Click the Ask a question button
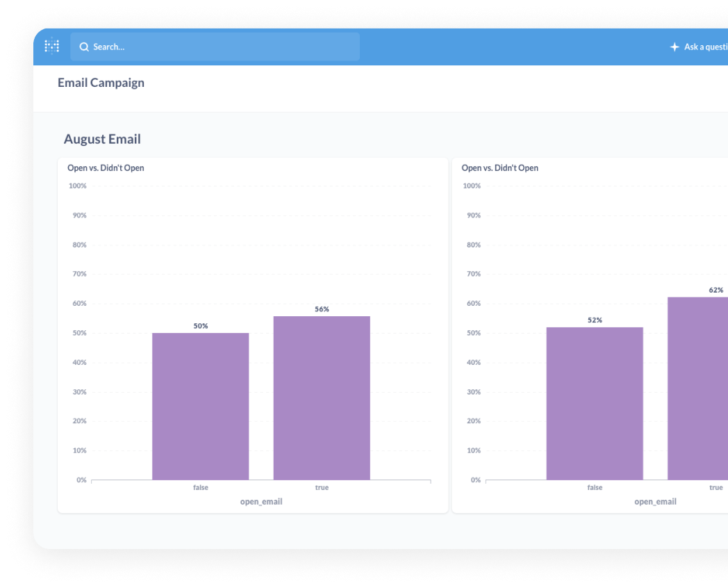 click(x=704, y=47)
